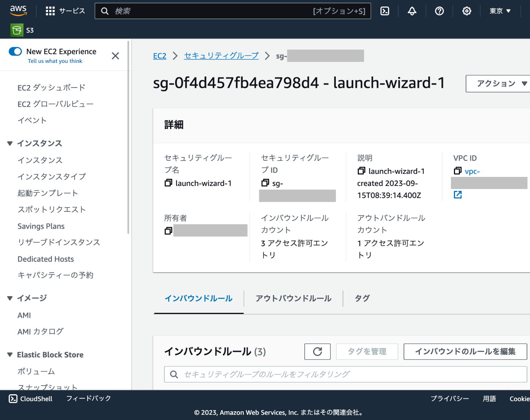Toggle the New EC2 Experience switch

tap(15, 52)
